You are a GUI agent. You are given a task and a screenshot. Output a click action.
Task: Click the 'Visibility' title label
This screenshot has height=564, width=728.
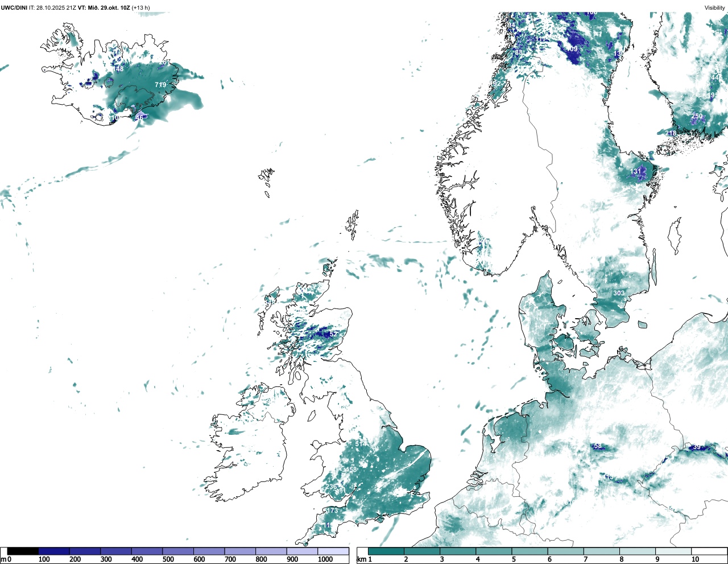[714, 7]
